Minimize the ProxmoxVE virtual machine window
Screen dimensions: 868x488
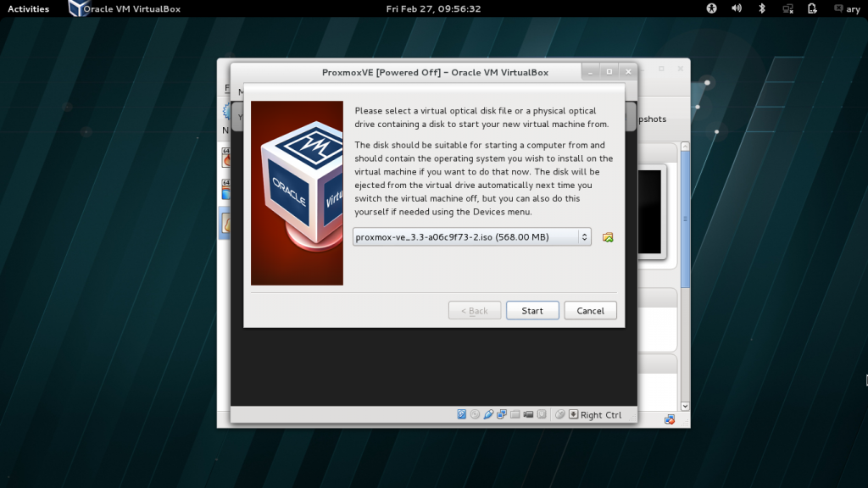[590, 72]
